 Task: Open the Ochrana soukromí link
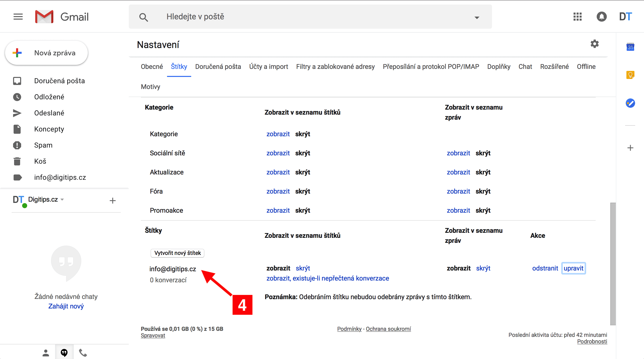(x=388, y=329)
